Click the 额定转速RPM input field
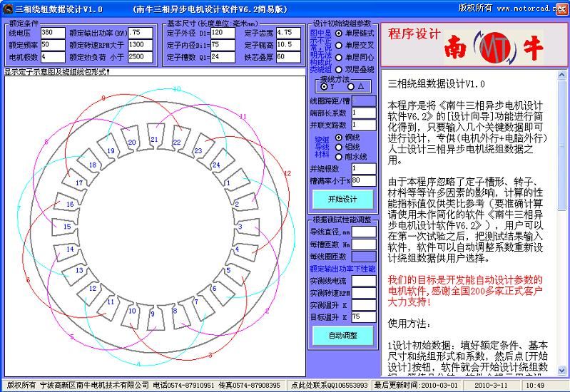This screenshot has width=570, height=392. tap(141, 45)
